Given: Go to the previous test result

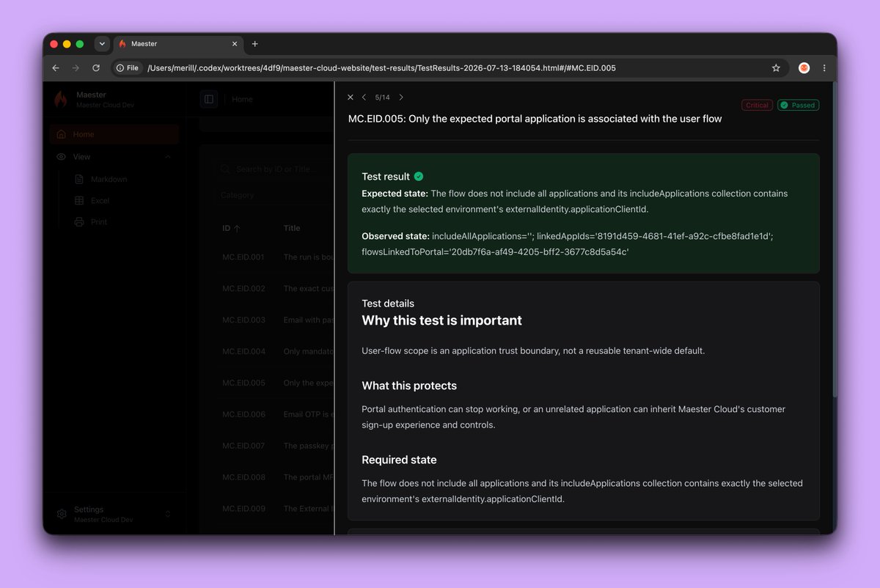Looking at the screenshot, I should (364, 98).
